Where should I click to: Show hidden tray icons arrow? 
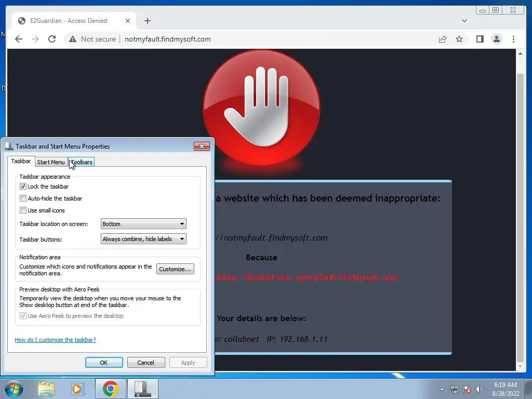point(442,389)
